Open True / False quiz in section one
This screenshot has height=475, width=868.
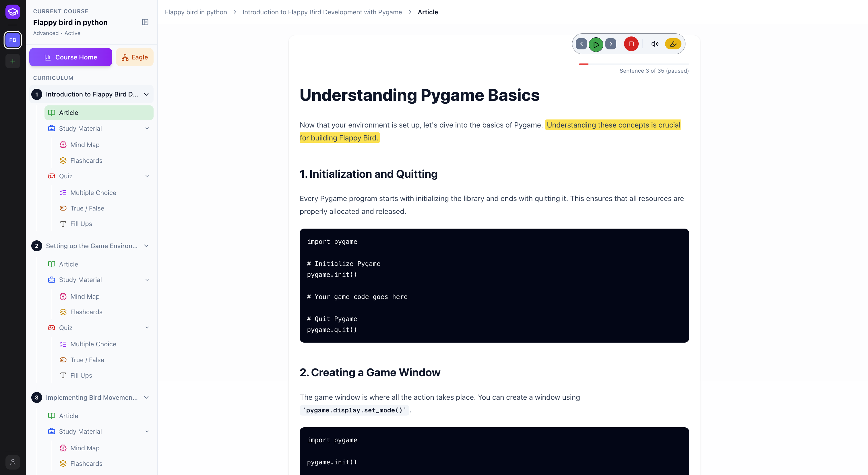click(87, 208)
